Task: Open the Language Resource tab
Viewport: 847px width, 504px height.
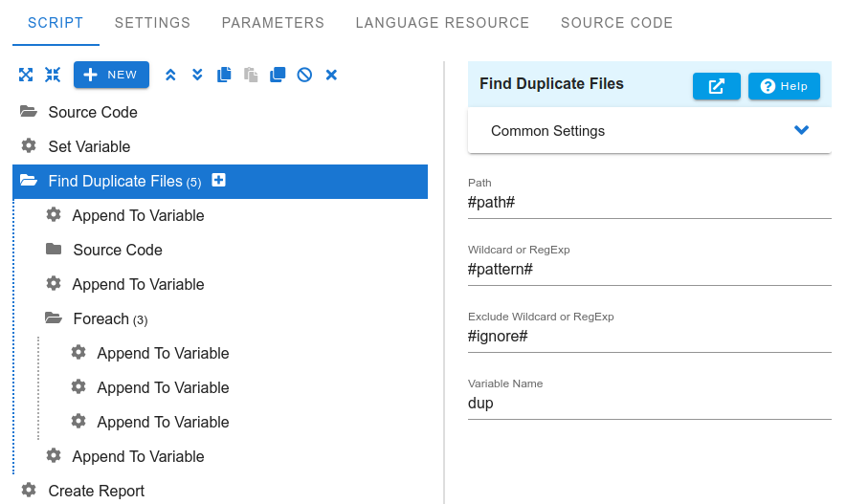Action: coord(442,23)
